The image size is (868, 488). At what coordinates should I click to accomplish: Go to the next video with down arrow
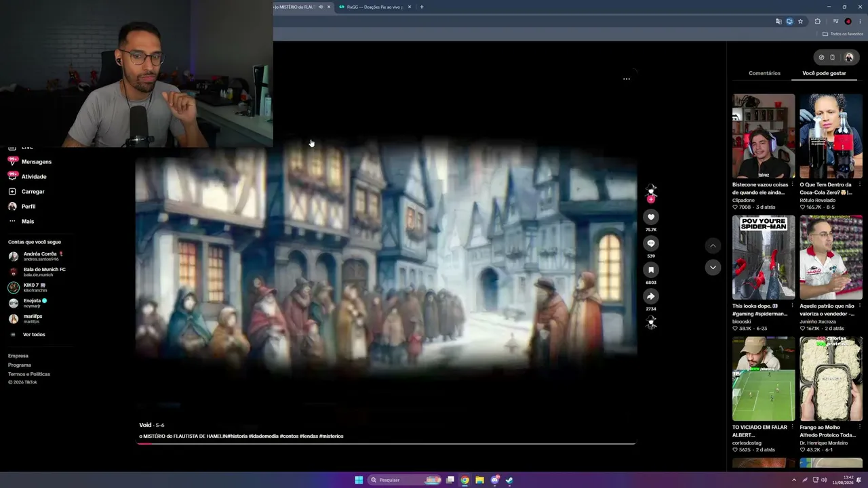pos(713,268)
